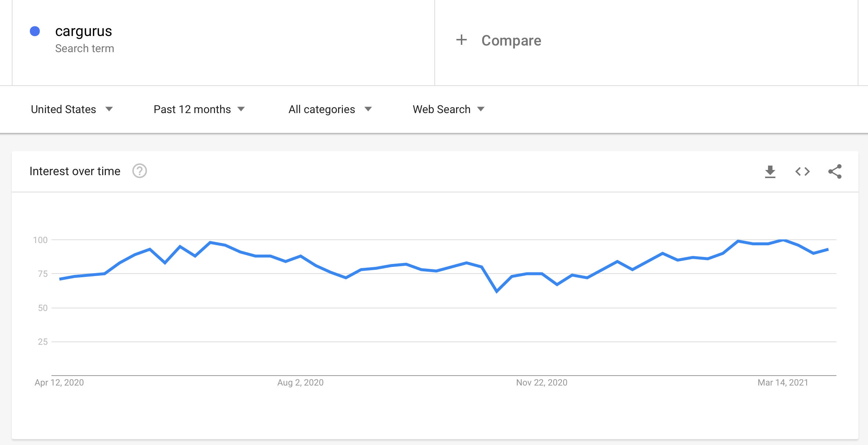Click the Nov 22, 2020 axis label
This screenshot has height=445, width=868.
(x=542, y=383)
